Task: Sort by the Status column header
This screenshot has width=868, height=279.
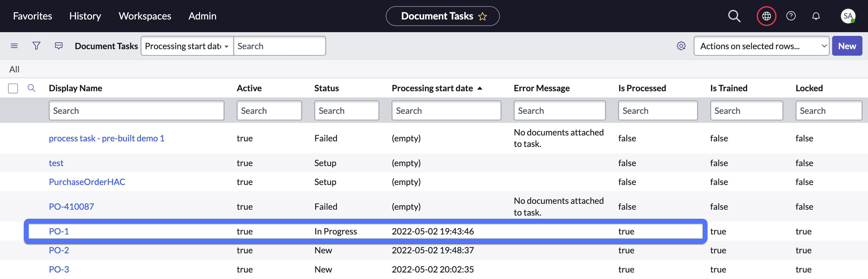Action: tap(326, 88)
